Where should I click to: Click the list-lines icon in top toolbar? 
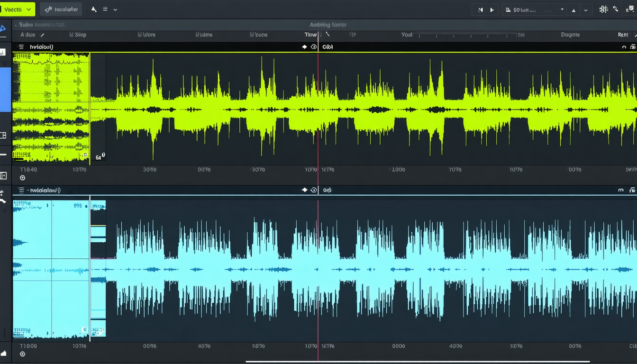tap(105, 9)
